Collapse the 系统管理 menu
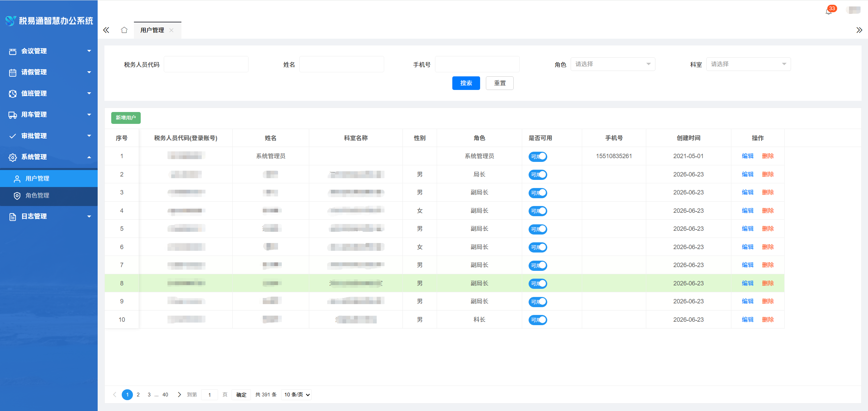 click(49, 157)
